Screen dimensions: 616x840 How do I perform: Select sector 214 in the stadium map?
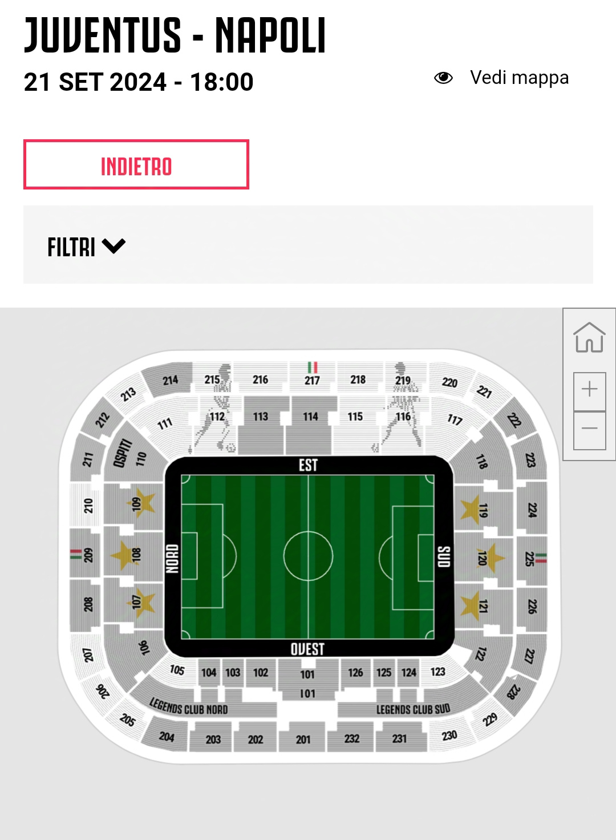pos(170,379)
